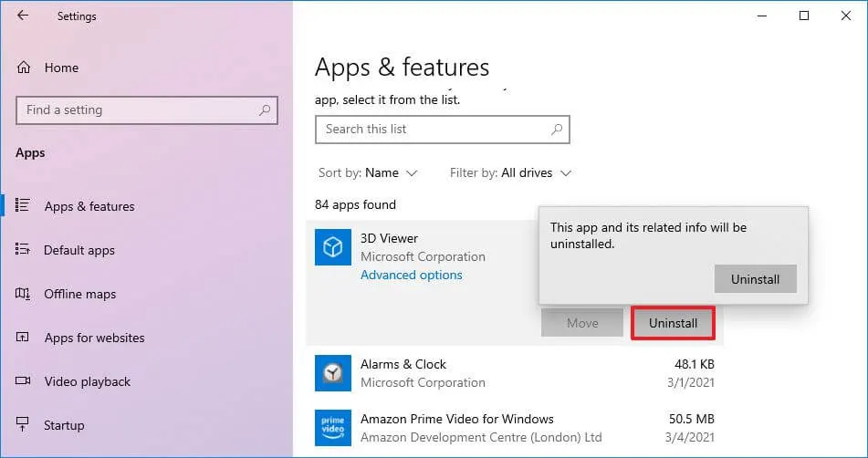
Task: Click the Amazon Prime Video app icon
Action: pos(333,428)
